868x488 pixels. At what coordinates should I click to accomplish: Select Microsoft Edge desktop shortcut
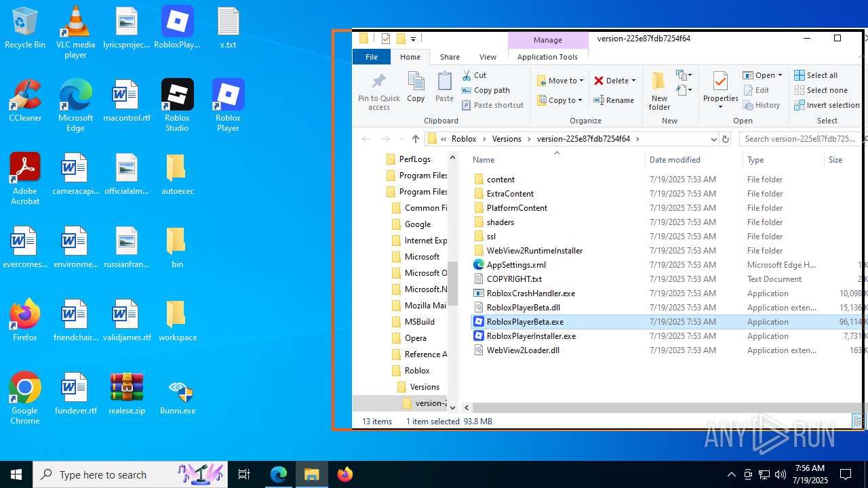click(75, 105)
